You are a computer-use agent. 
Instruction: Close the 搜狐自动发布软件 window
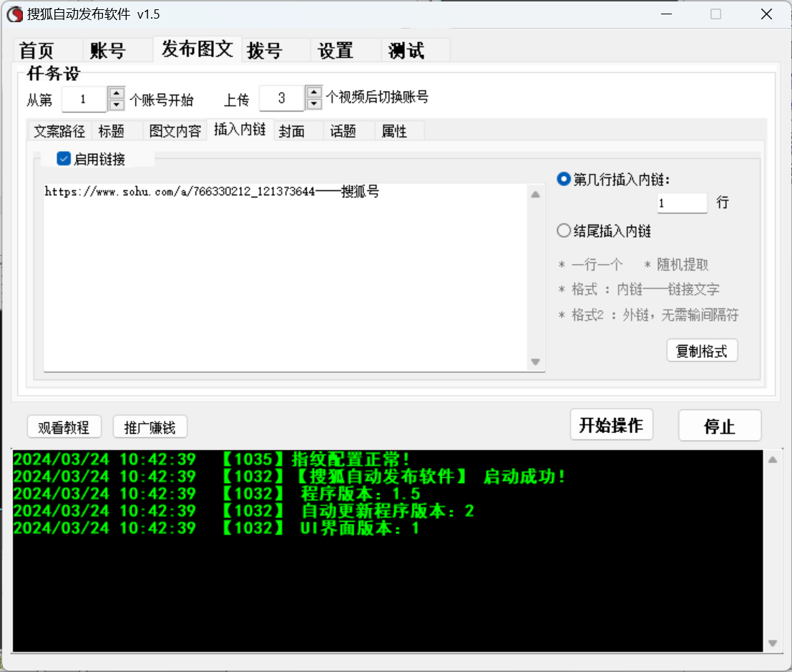point(766,14)
